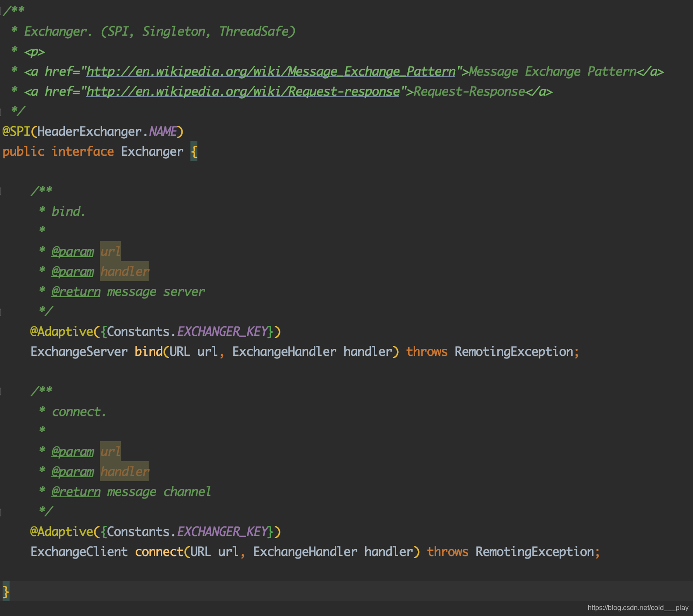Click the ExchangeClient return type
Screen dimensions: 693x616
pos(79,552)
